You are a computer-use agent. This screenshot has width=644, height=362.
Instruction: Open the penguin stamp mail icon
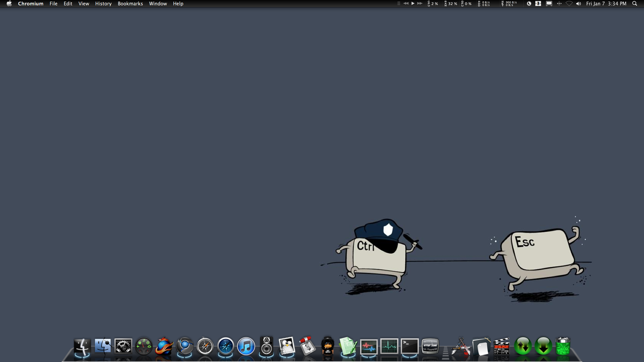pyautogui.click(x=287, y=346)
